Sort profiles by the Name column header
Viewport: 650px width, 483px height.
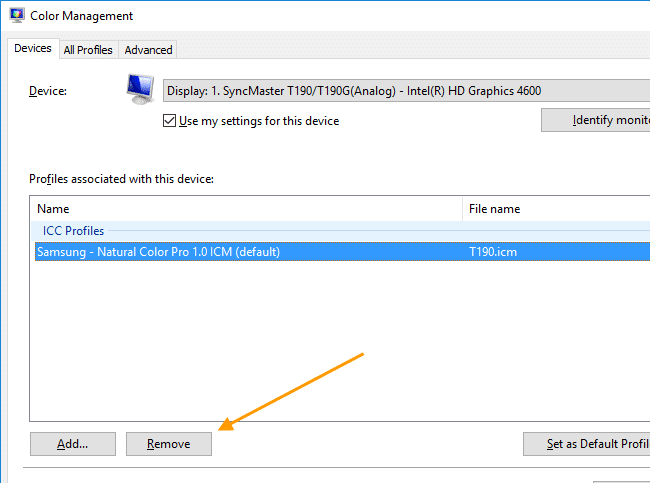[x=246, y=209]
